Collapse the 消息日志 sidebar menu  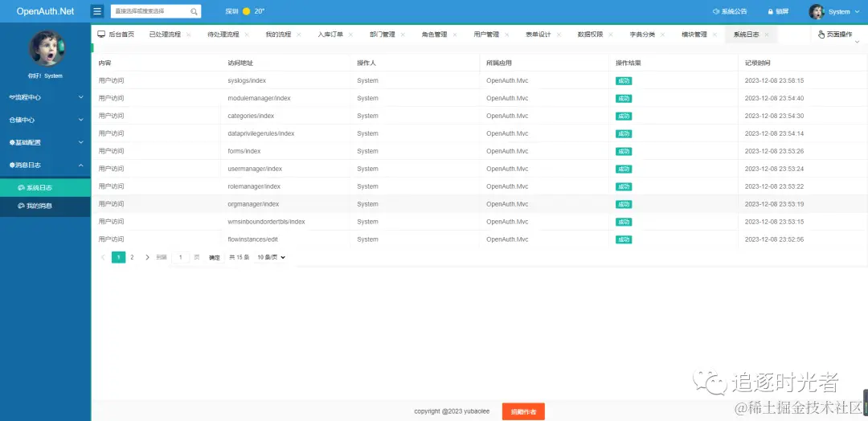click(x=45, y=166)
